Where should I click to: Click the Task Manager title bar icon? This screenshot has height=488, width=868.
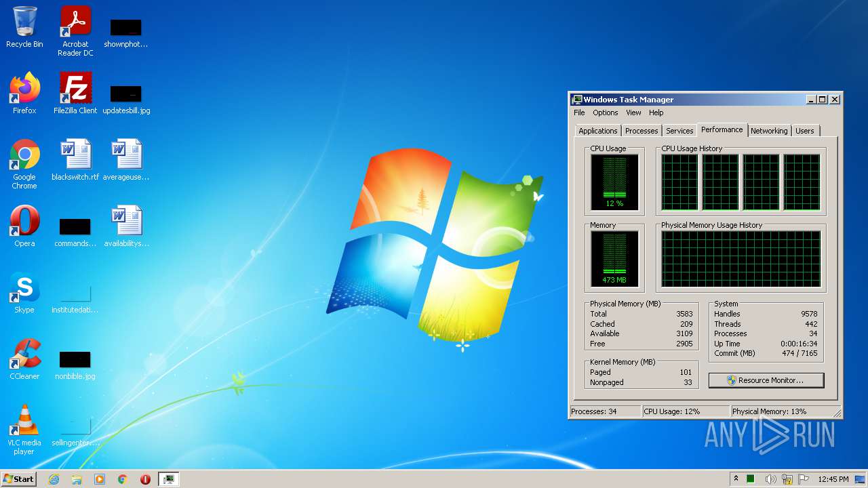576,99
